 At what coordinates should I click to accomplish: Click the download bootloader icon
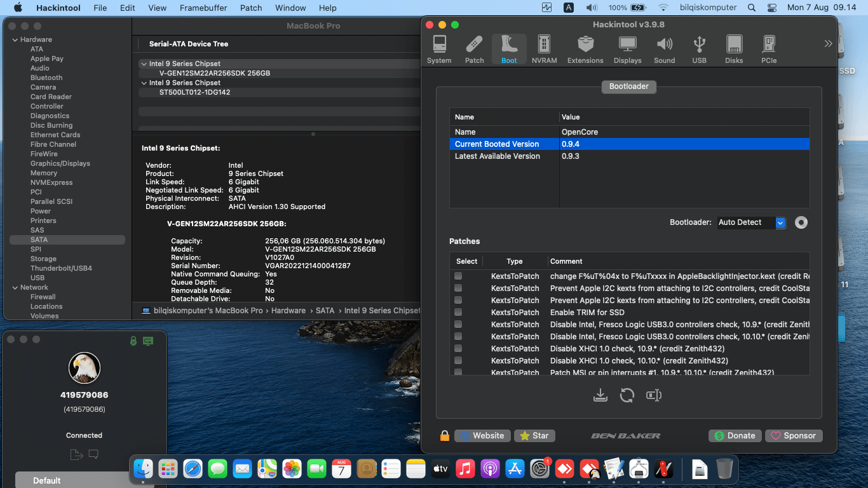600,395
